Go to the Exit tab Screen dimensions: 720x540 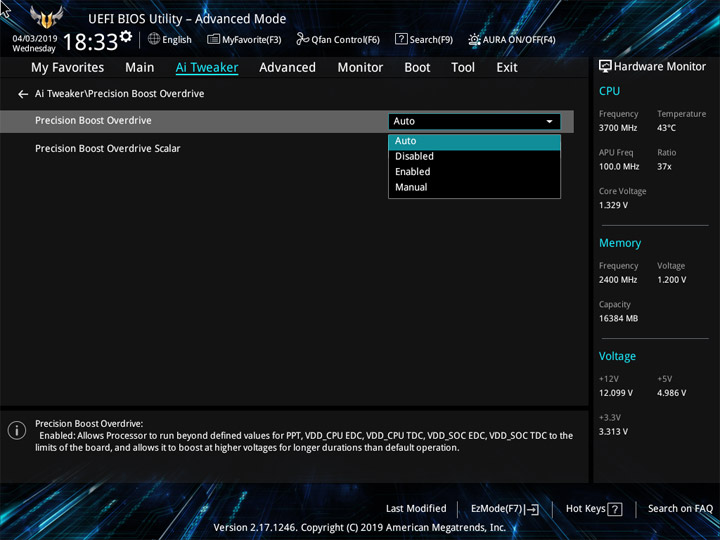coord(507,68)
